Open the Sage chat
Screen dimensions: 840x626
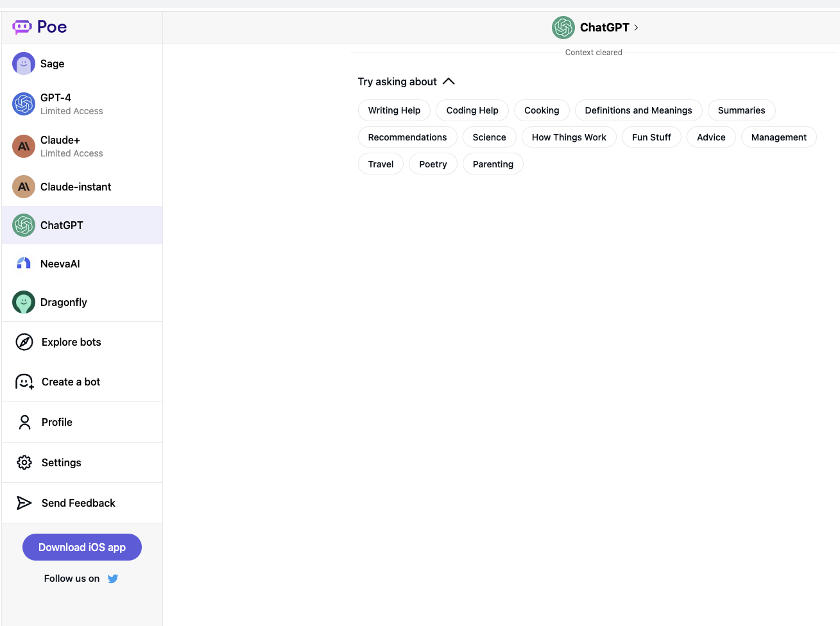click(82, 63)
